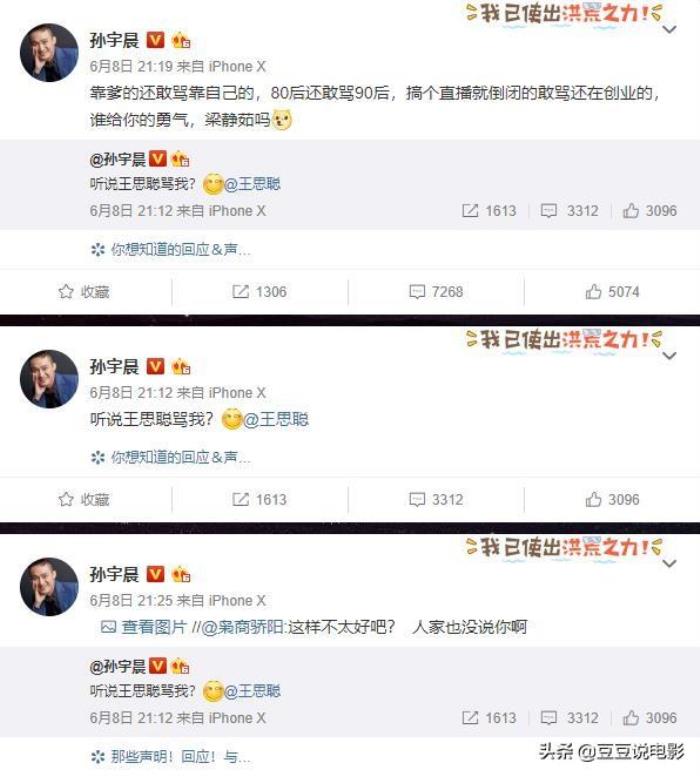This screenshot has height=776, width=700.
Task: Open the first post's 你想知道的回应&声 topic link
Action: (171, 250)
